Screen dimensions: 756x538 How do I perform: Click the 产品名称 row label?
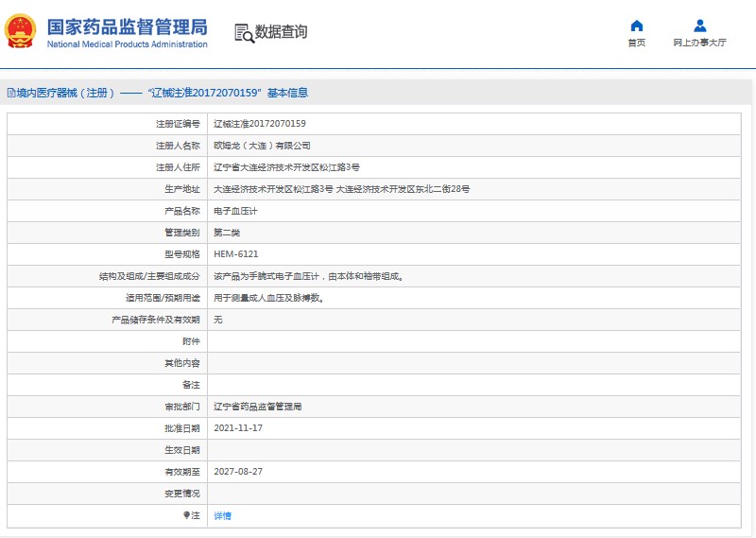coord(181,211)
